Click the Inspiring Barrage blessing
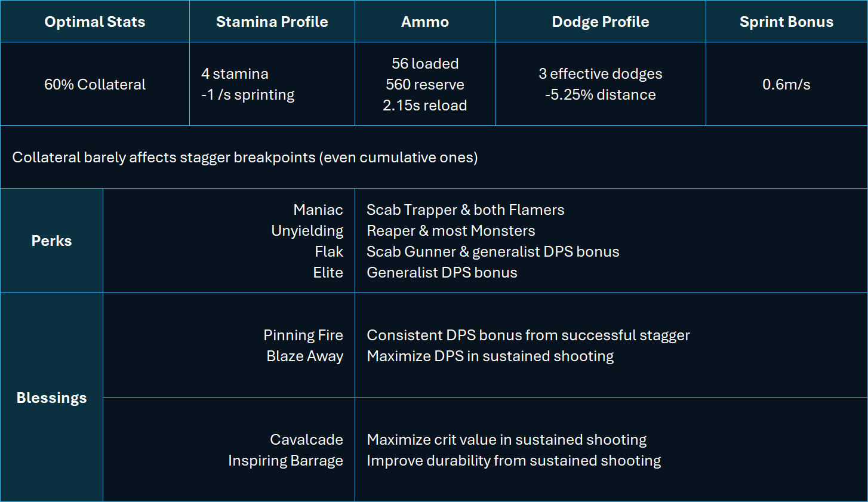The image size is (868, 502). [x=285, y=460]
